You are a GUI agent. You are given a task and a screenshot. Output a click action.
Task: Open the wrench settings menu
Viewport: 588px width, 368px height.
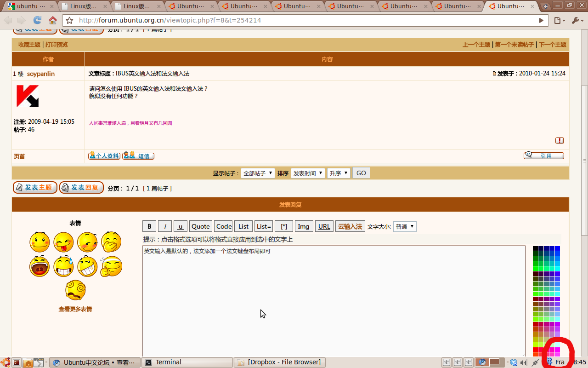point(576,20)
